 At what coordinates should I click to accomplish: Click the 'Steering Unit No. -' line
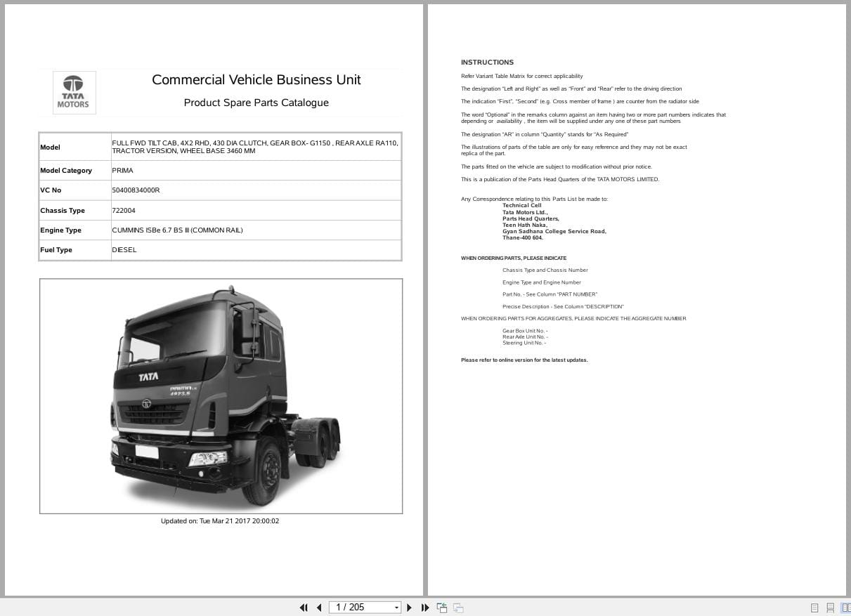click(x=524, y=343)
